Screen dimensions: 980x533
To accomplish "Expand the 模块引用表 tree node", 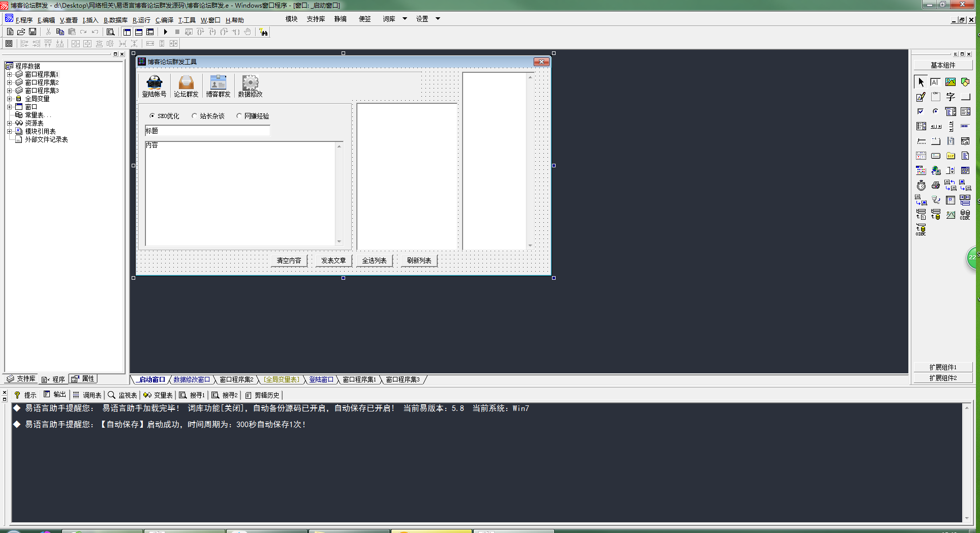I will click(9, 131).
